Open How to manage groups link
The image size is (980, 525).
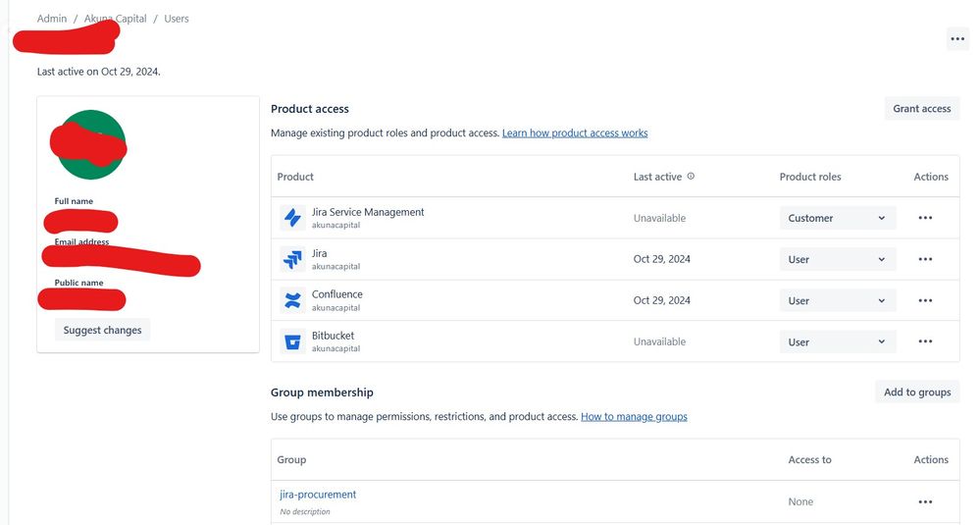click(x=634, y=416)
